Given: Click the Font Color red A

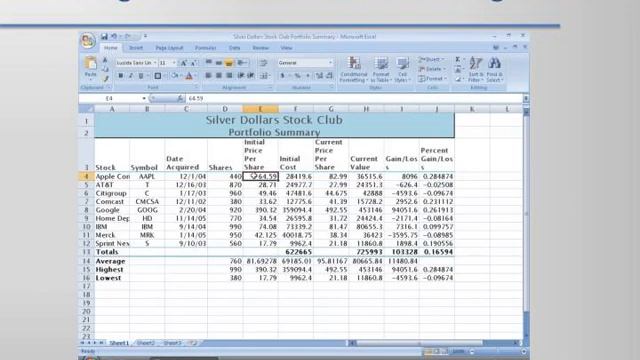Looking at the screenshot, I should (x=189, y=76).
